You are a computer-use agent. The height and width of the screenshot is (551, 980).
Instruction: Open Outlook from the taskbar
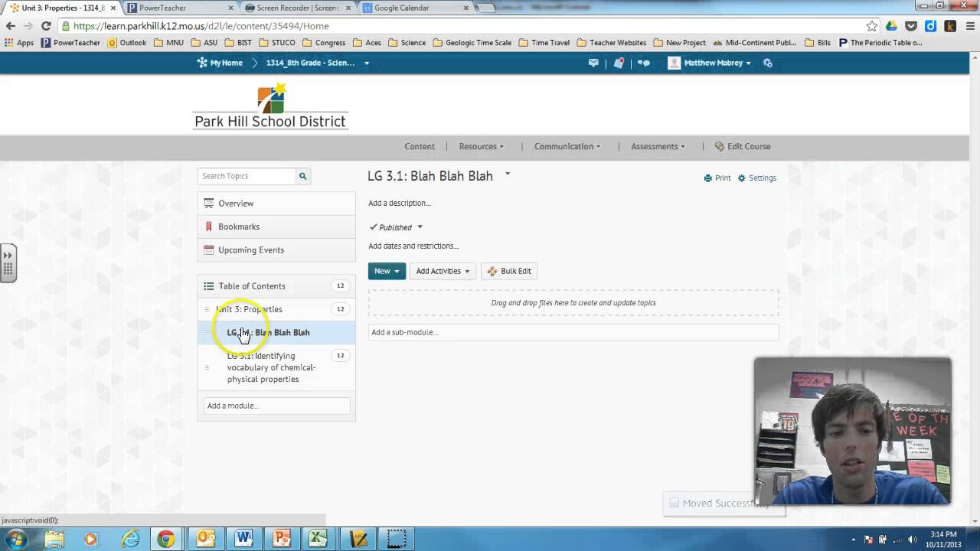[206, 539]
